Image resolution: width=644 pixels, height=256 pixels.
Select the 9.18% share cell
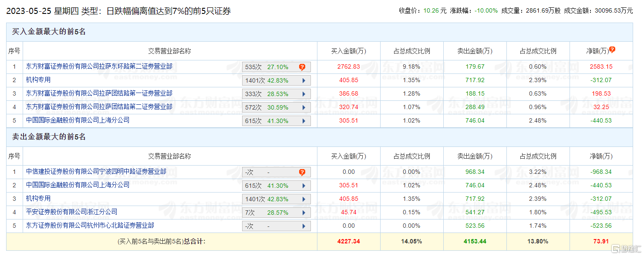(411, 67)
